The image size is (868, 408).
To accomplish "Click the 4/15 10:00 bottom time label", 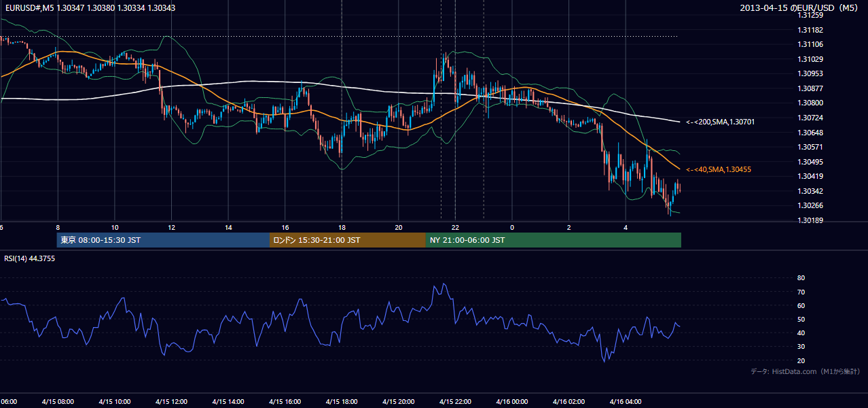I will (x=115, y=401).
